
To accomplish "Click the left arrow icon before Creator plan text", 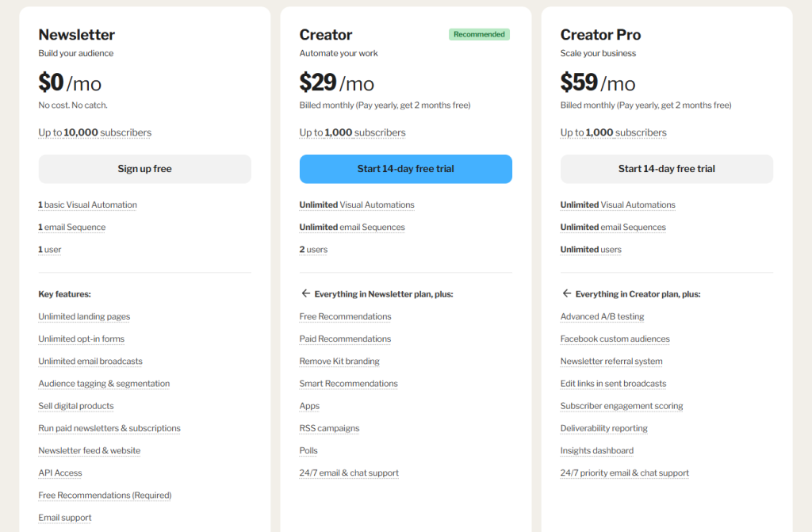I will click(x=566, y=293).
